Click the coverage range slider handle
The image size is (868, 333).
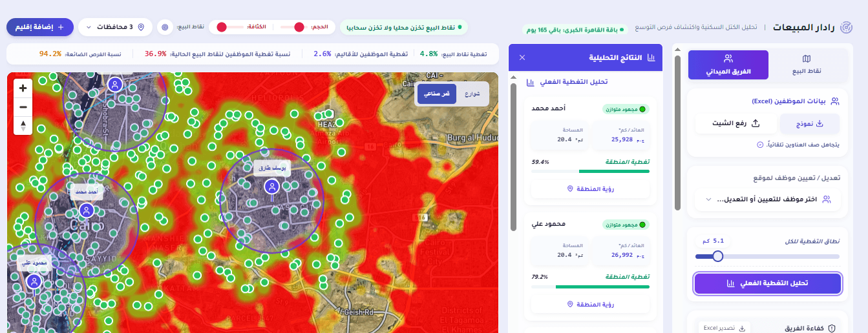pos(717,256)
